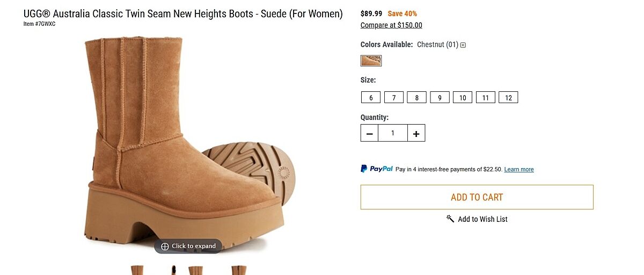Click the plus quantity button
Image resolution: width=644 pixels, height=275 pixels.
click(416, 133)
